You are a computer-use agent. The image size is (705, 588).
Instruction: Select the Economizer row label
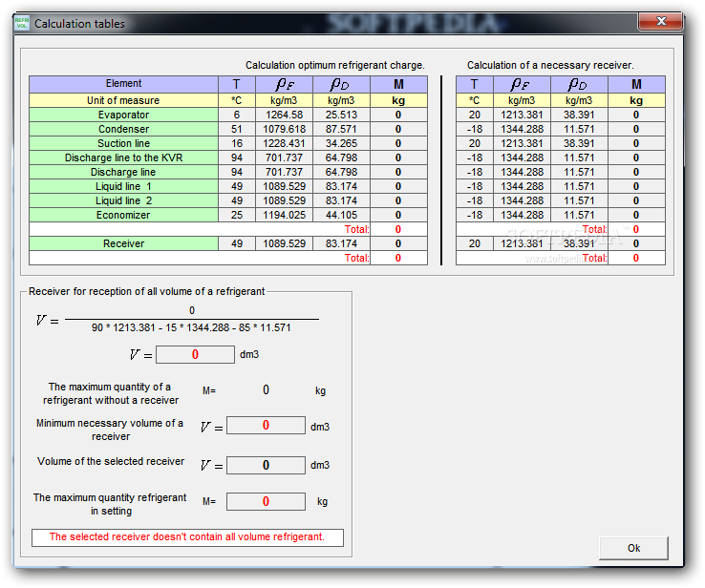pyautogui.click(x=123, y=215)
